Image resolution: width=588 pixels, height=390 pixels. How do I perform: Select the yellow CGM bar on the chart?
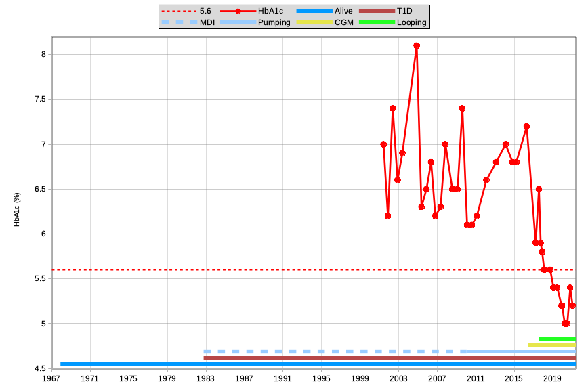pyautogui.click(x=552, y=345)
